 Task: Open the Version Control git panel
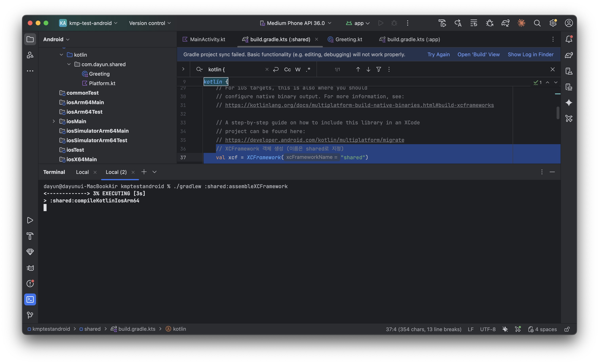pyautogui.click(x=30, y=315)
